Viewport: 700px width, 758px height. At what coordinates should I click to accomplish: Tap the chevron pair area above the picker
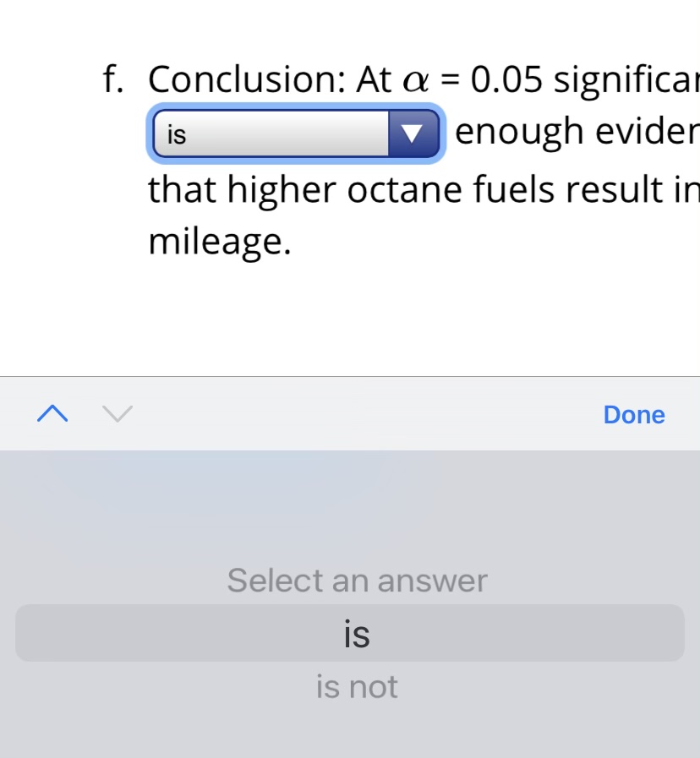[x=84, y=413]
